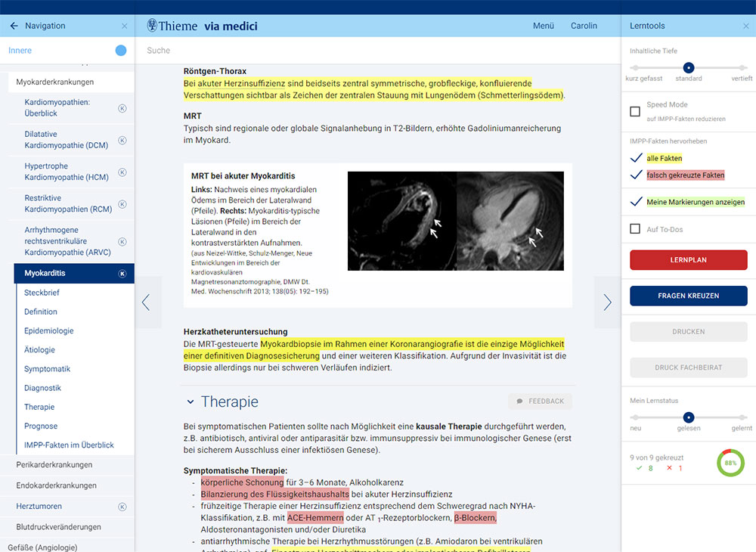
Task: Click highlighted 'körperliche Schonung' text
Action: [242, 482]
